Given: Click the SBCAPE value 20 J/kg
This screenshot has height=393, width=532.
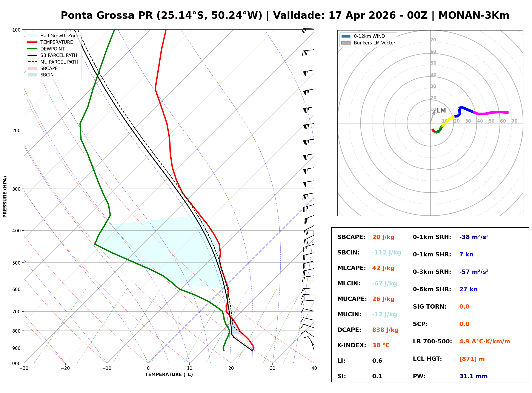Looking at the screenshot, I should [383, 237].
